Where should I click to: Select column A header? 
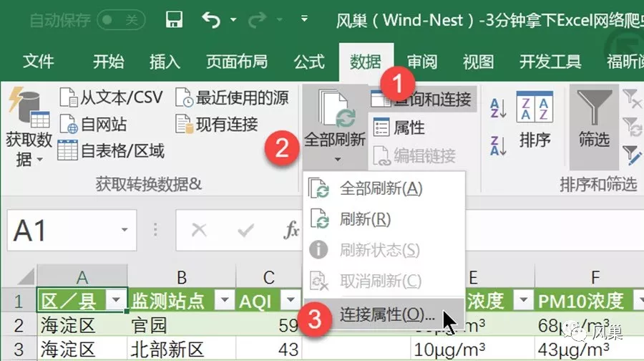tap(82, 277)
